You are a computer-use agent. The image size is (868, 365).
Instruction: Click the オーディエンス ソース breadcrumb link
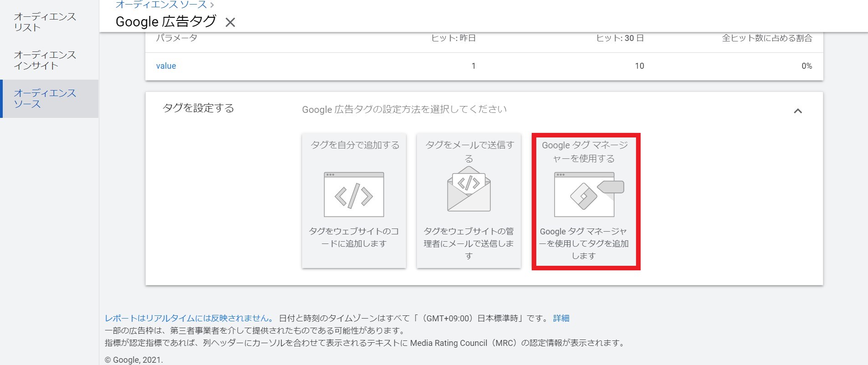[161, 5]
